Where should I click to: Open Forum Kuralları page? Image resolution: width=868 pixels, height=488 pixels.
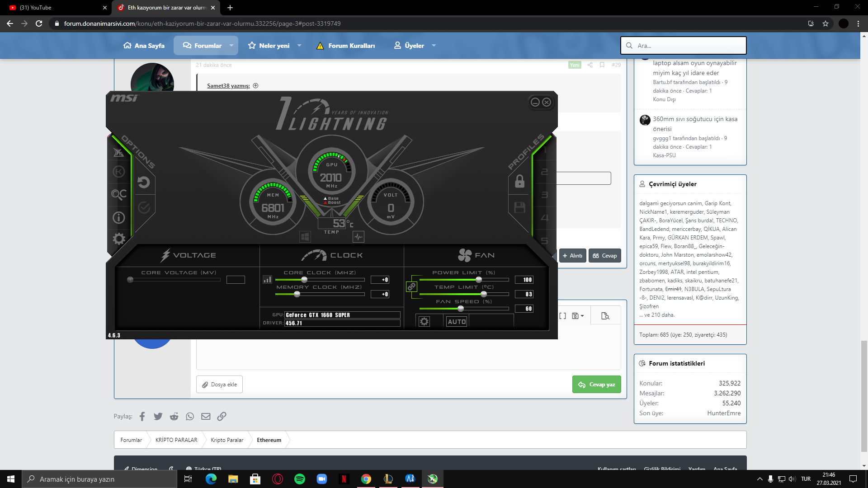(346, 46)
